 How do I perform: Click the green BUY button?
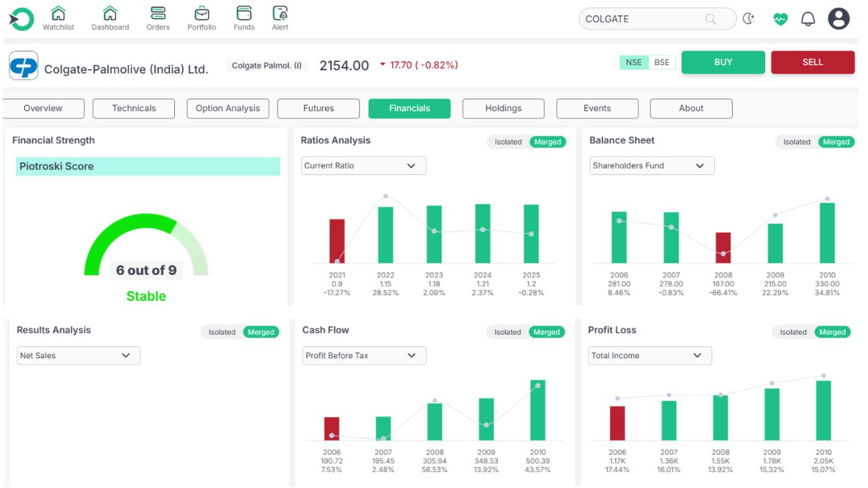(x=723, y=63)
